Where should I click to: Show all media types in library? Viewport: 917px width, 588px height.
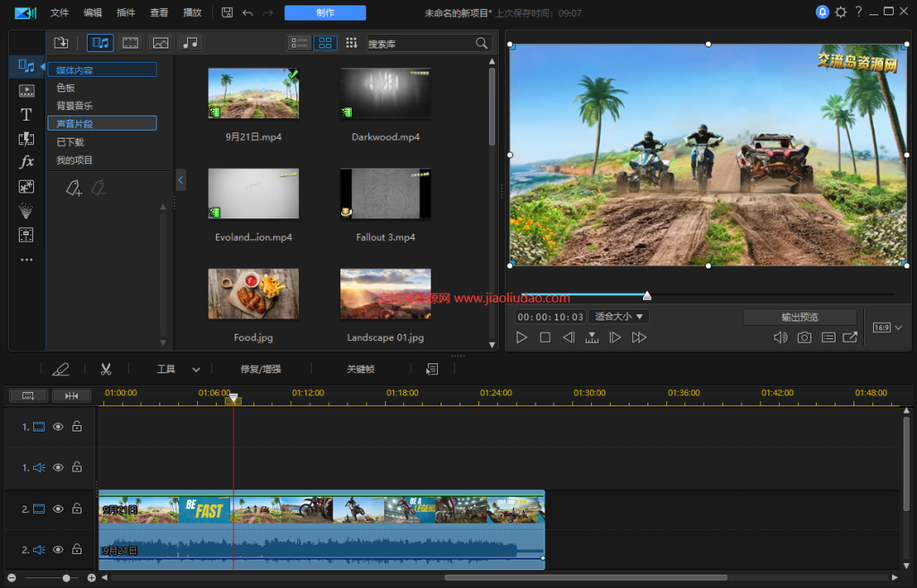[100, 43]
